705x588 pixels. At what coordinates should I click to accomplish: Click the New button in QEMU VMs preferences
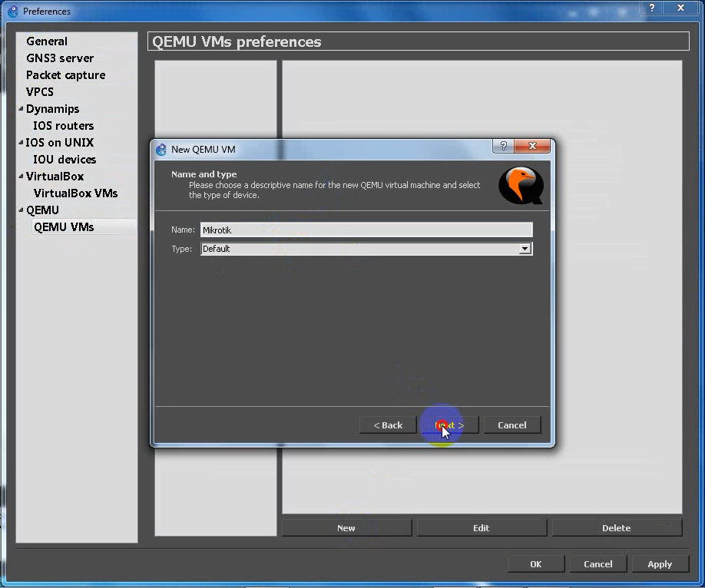(x=346, y=528)
